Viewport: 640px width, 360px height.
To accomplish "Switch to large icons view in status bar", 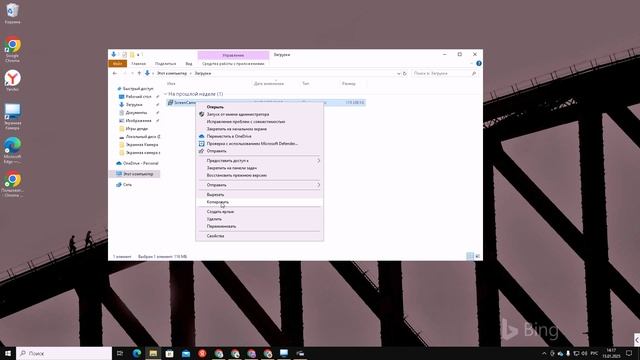I will coord(478,256).
